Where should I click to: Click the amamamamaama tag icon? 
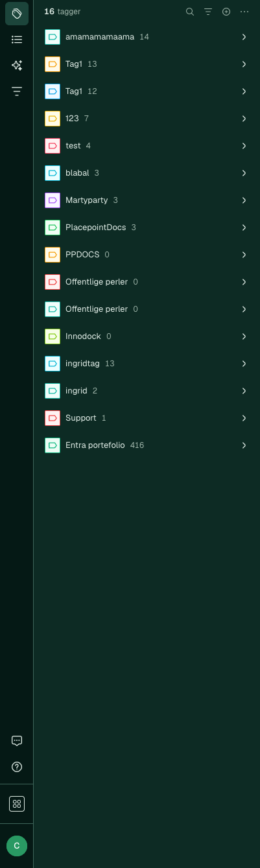[53, 37]
